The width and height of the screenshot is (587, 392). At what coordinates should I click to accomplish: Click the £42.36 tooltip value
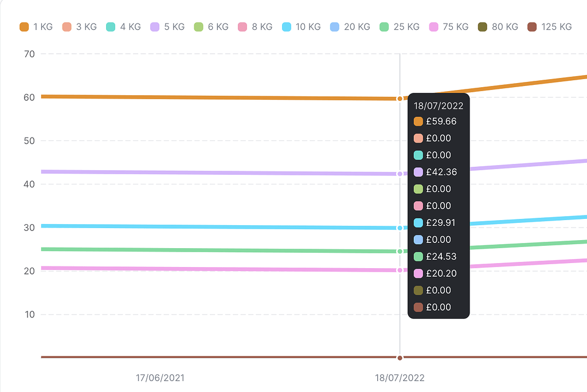[x=440, y=172]
